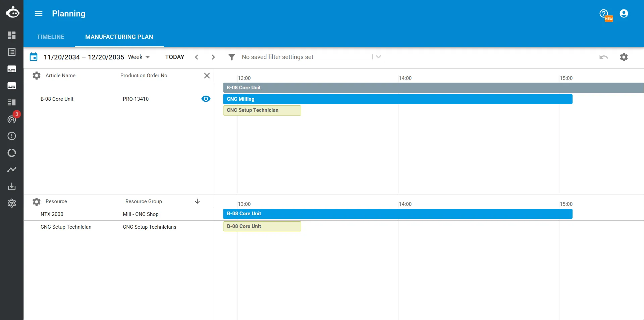
Task: Open Resource column settings gear
Action: (x=37, y=201)
